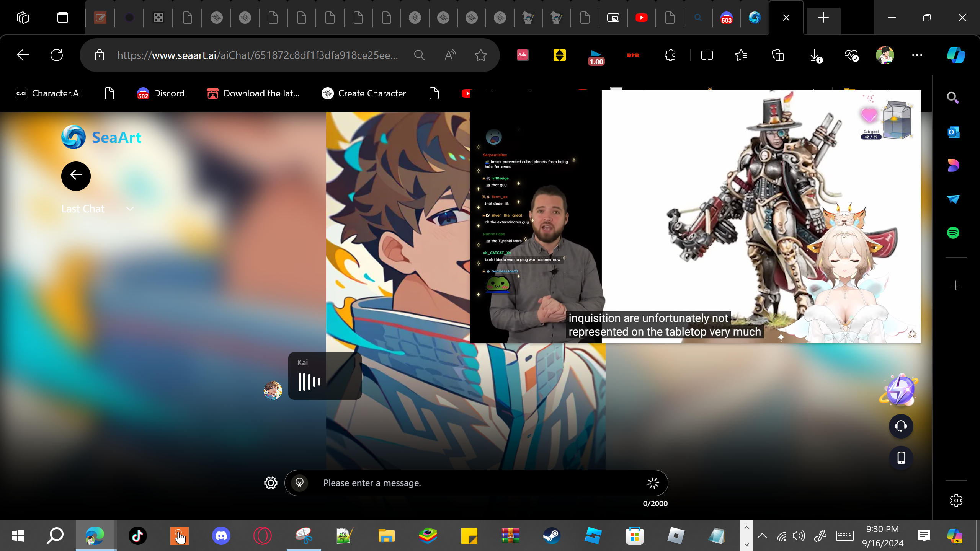The image size is (980, 551).
Task: Open the Character.AI bookmark
Action: [49, 93]
